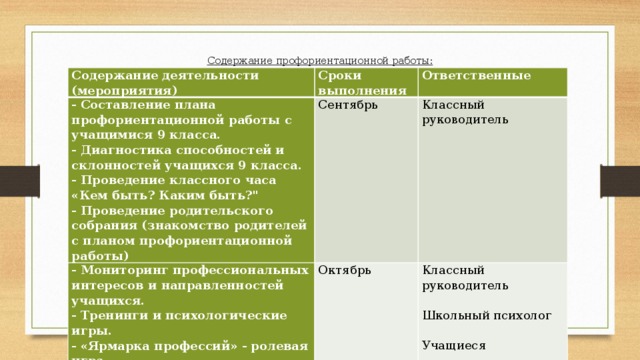
Task: Click the 'Школьный психолог' text
Action: click(x=487, y=316)
